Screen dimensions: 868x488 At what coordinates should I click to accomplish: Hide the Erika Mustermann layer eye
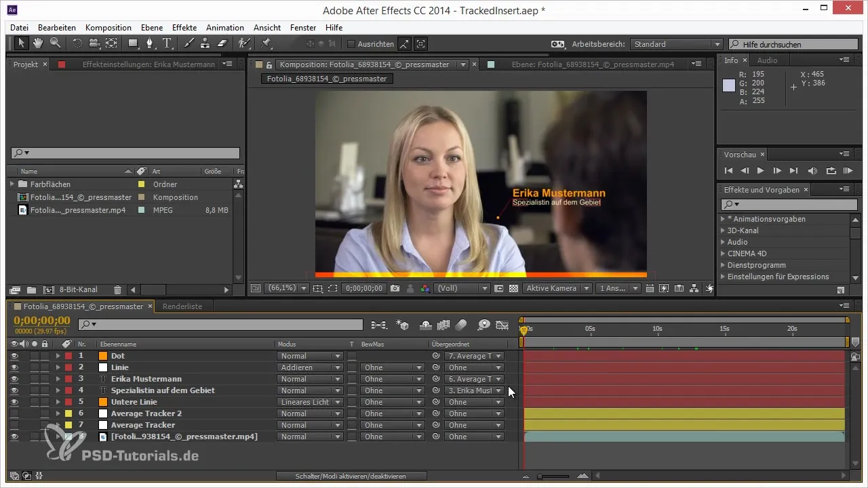click(14, 379)
